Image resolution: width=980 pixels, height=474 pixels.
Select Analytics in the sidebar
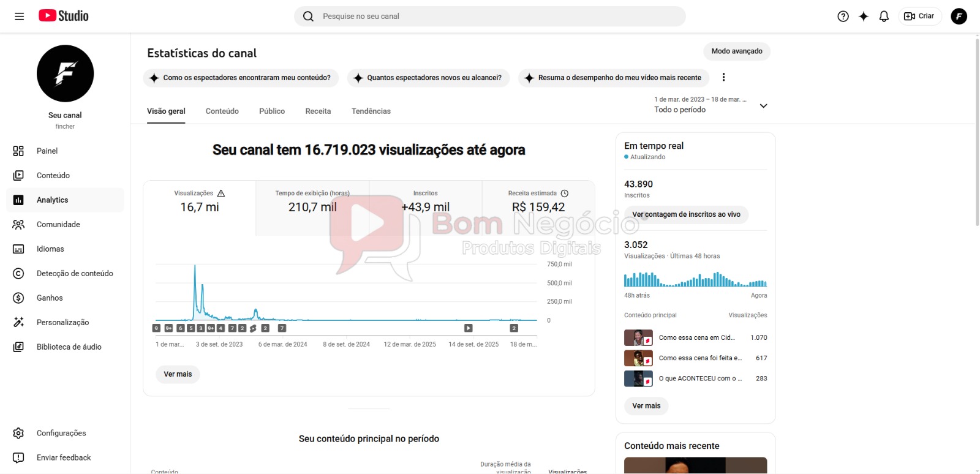click(65, 200)
